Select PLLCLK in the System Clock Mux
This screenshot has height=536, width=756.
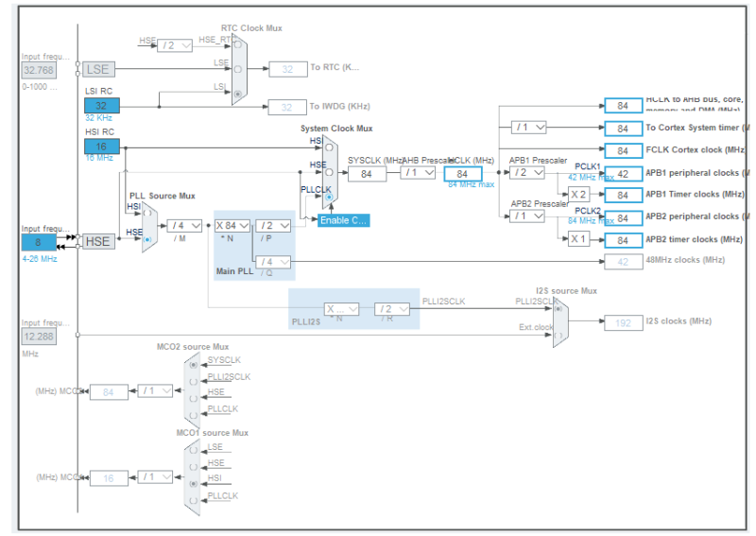coord(329,197)
